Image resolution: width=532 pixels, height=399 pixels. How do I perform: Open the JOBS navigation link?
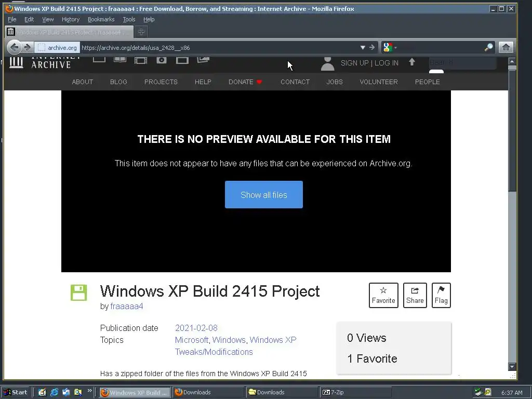click(335, 82)
